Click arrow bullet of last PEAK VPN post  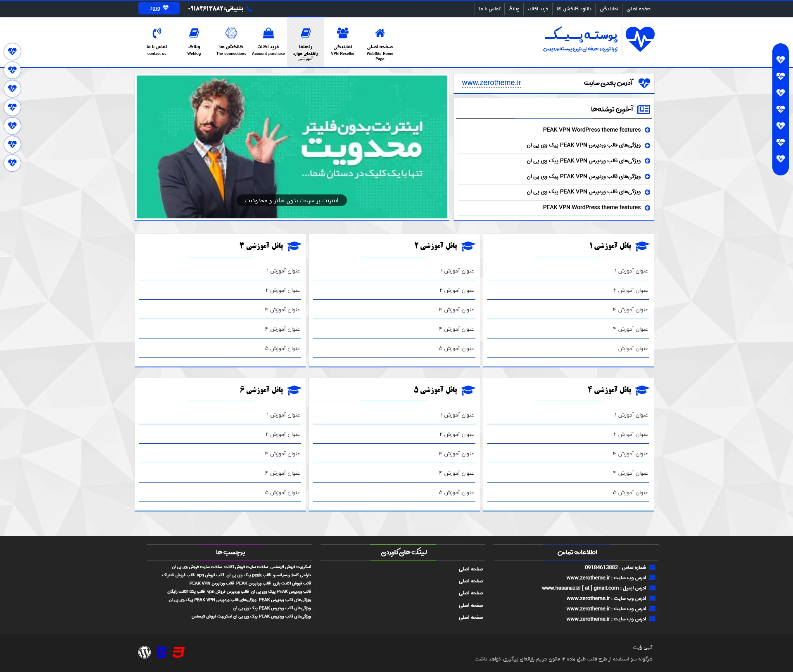tap(648, 208)
